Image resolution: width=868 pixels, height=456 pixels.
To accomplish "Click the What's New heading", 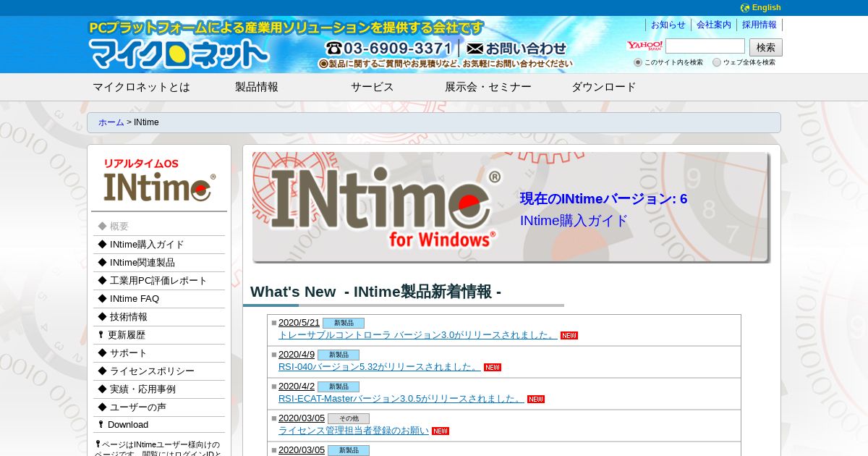I will [x=375, y=292].
